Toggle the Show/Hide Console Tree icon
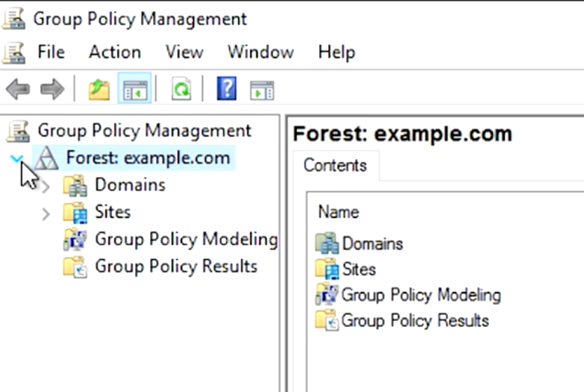This screenshot has width=584, height=392. tap(134, 90)
